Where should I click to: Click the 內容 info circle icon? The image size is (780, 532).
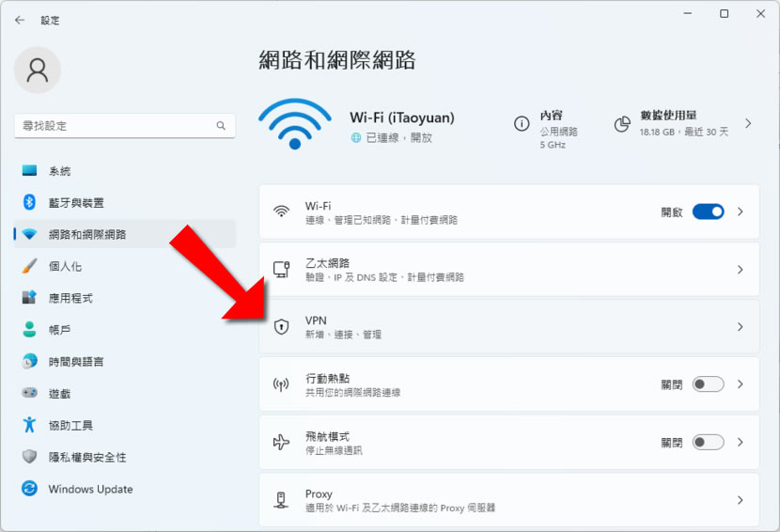pyautogui.click(x=522, y=123)
